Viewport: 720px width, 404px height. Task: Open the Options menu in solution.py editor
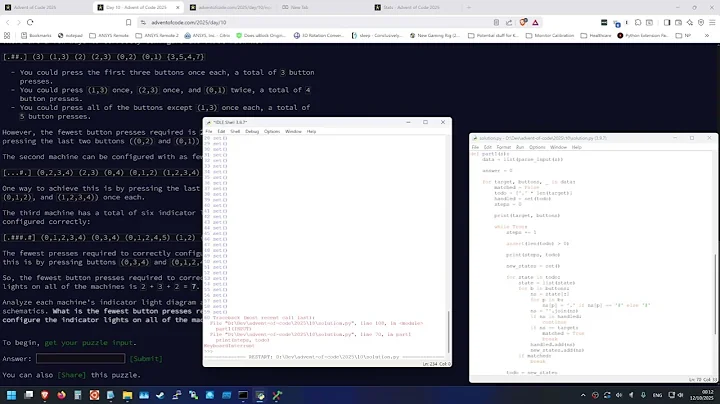pyautogui.click(x=537, y=147)
